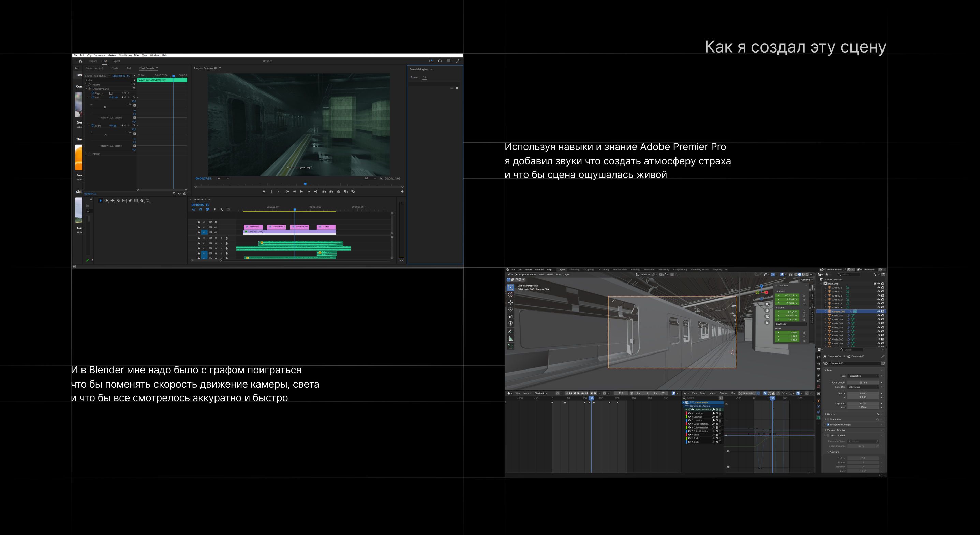Open Fit zoom dropdown in Program monitor
Viewport: 980px width, 535px height.
[x=223, y=178]
